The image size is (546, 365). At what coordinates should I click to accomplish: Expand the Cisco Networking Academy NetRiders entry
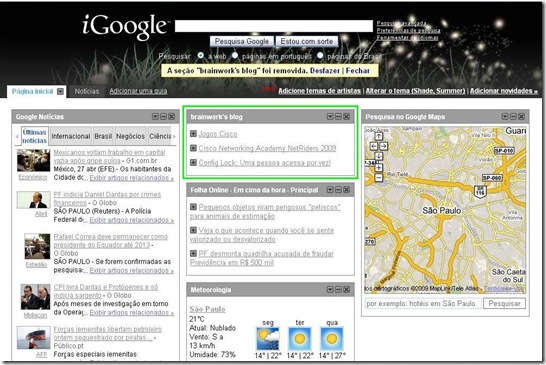pyautogui.click(x=193, y=148)
